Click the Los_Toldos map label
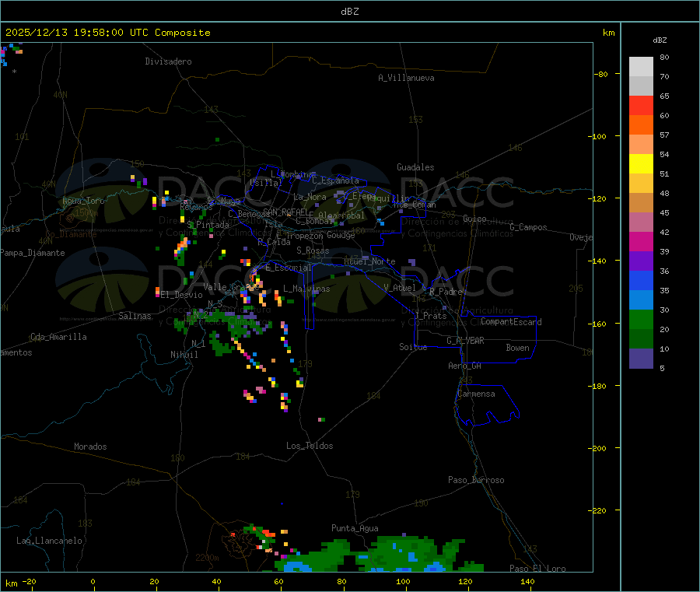Image resolution: width=700 pixels, height=592 pixels. click(x=310, y=446)
